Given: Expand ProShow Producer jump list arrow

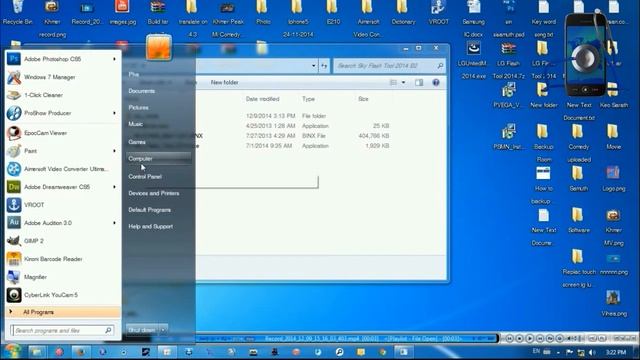Looking at the screenshot, I should [x=114, y=113].
